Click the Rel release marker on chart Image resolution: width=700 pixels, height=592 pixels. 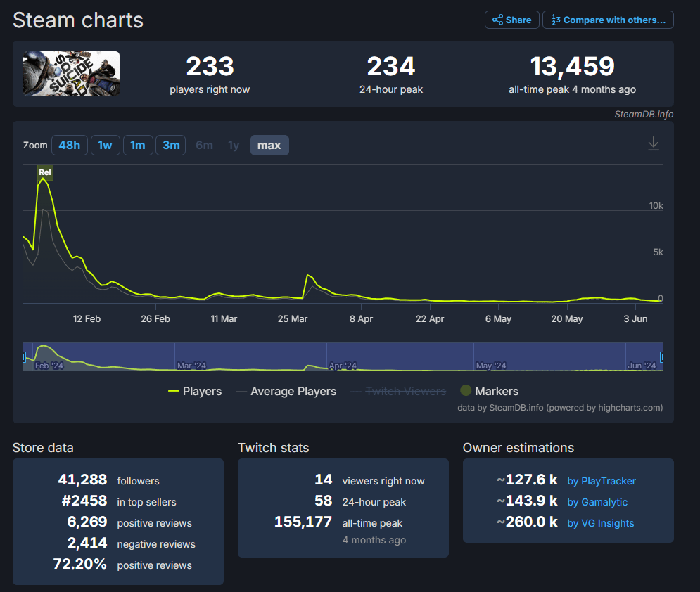pos(45,173)
